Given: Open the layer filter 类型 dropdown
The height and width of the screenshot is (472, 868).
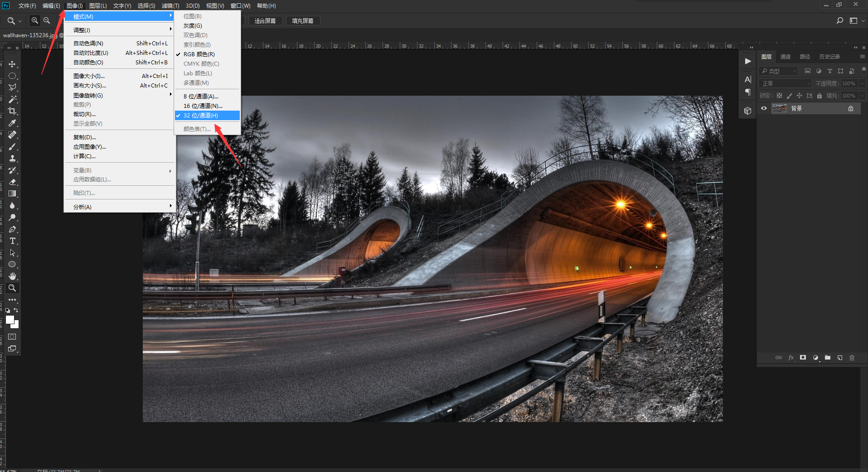Looking at the screenshot, I should click(779, 71).
